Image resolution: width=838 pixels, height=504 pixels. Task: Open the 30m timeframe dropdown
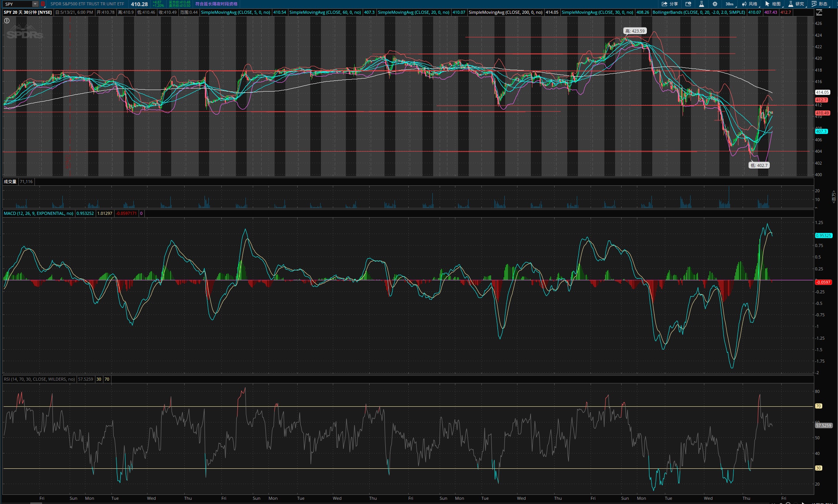point(730,4)
